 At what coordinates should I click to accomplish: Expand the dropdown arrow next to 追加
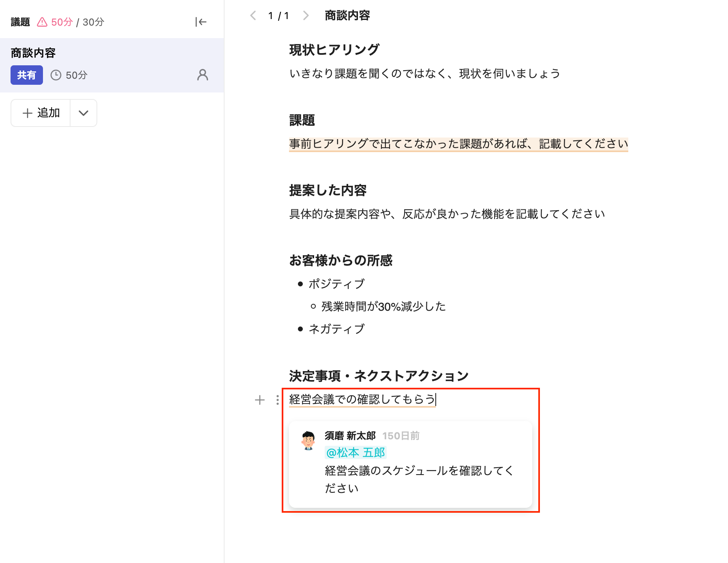point(84,113)
